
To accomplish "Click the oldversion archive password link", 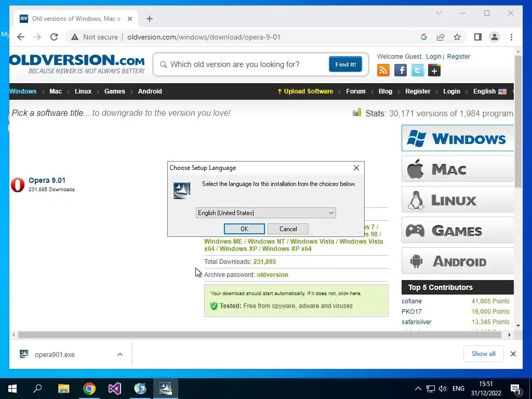I will click(x=272, y=275).
